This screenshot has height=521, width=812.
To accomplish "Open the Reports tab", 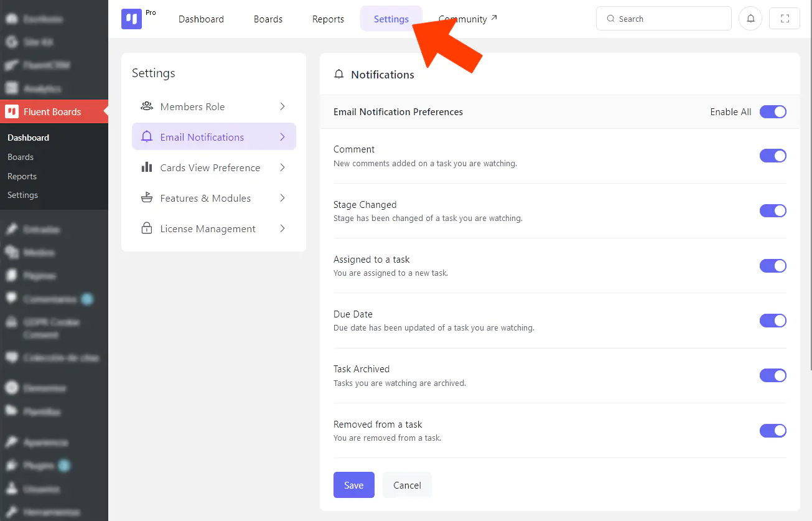I will point(328,19).
